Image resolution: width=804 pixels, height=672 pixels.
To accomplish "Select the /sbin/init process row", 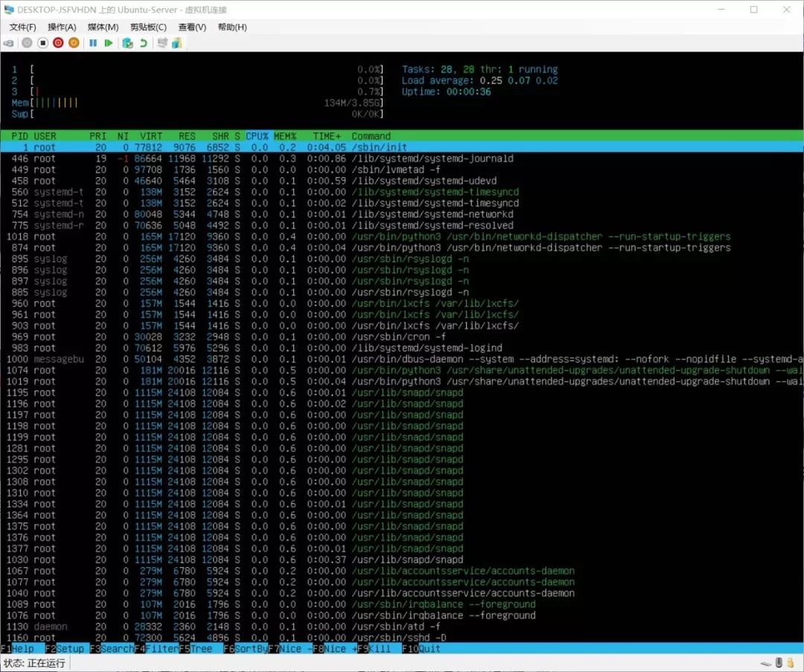I will [402, 147].
